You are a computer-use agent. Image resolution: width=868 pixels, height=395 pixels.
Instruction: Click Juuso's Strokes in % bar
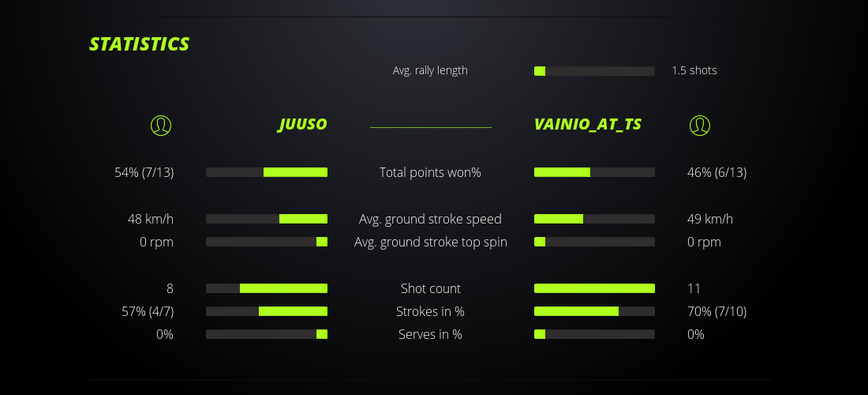tap(267, 311)
